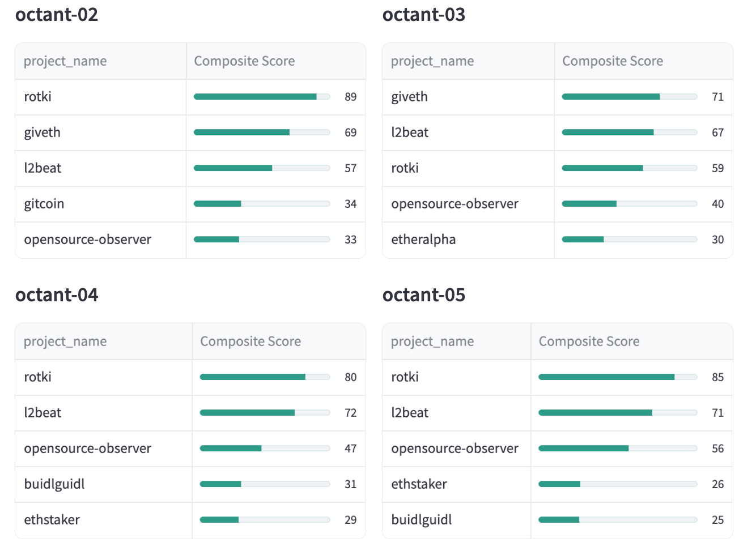Screen dimensions: 756x555
Task: Click project_name header in octant-05 table
Action: 432,341
